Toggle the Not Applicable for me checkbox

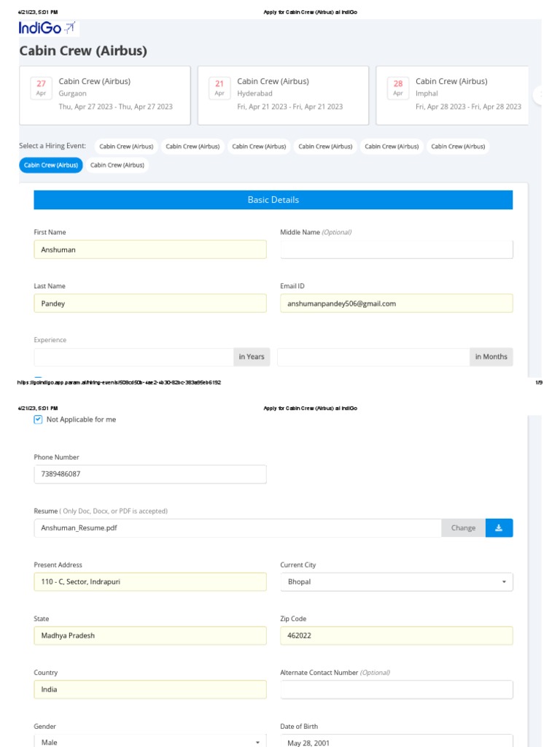39,419
